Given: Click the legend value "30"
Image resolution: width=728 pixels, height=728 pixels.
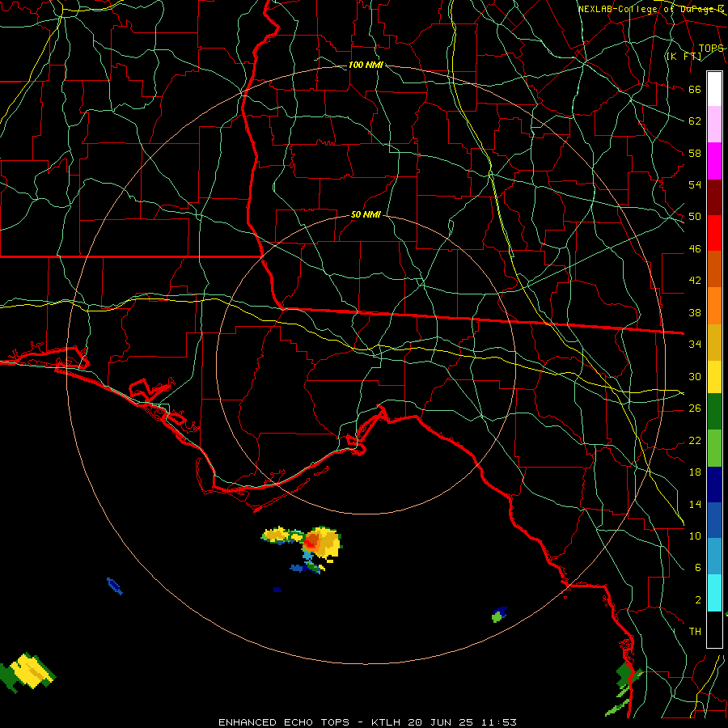Looking at the screenshot, I should 695,376.
